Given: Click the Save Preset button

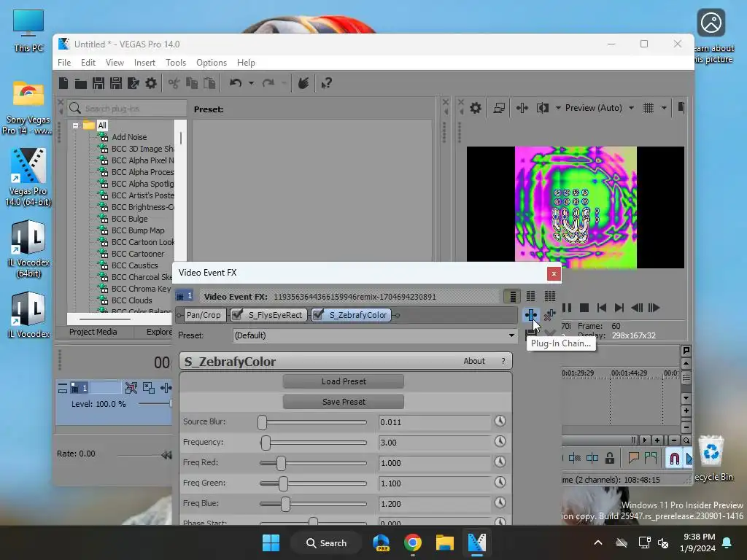Looking at the screenshot, I should click(x=344, y=402).
